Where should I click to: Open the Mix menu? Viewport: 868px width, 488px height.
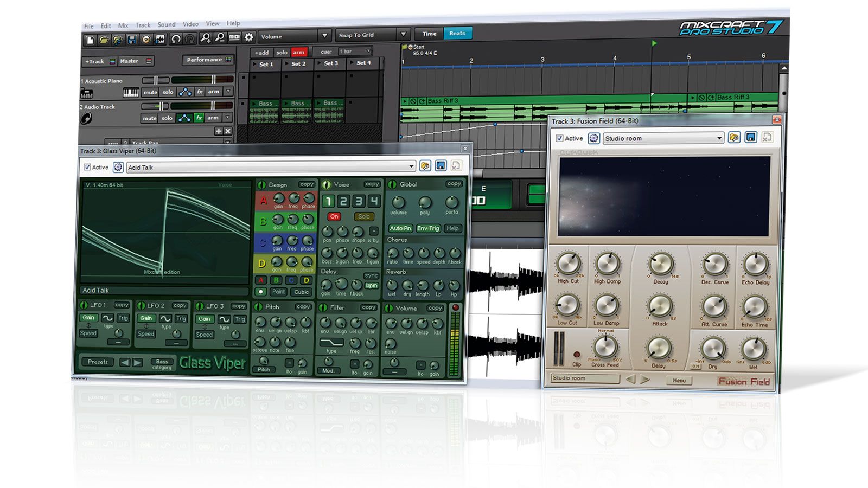tap(123, 25)
